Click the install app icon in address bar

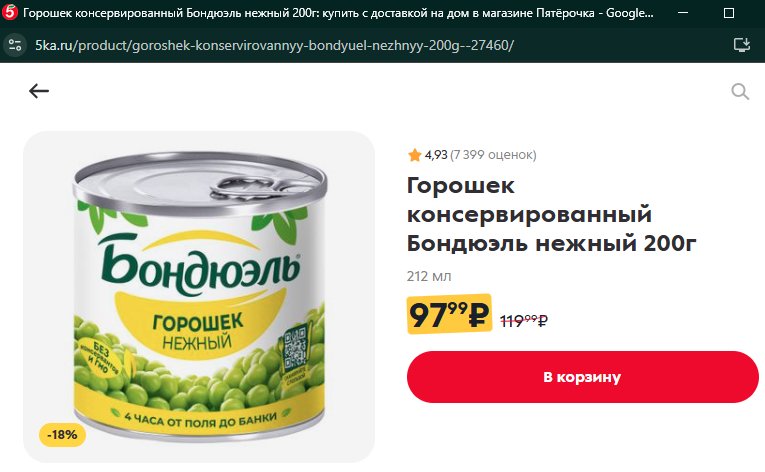tap(742, 45)
